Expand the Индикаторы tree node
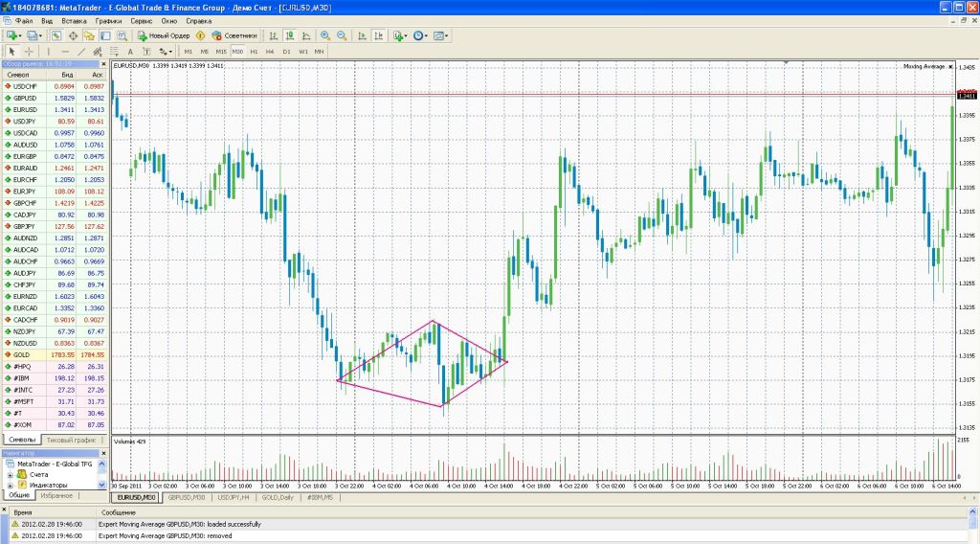Viewport: 980px width, 544px height. coord(11,485)
